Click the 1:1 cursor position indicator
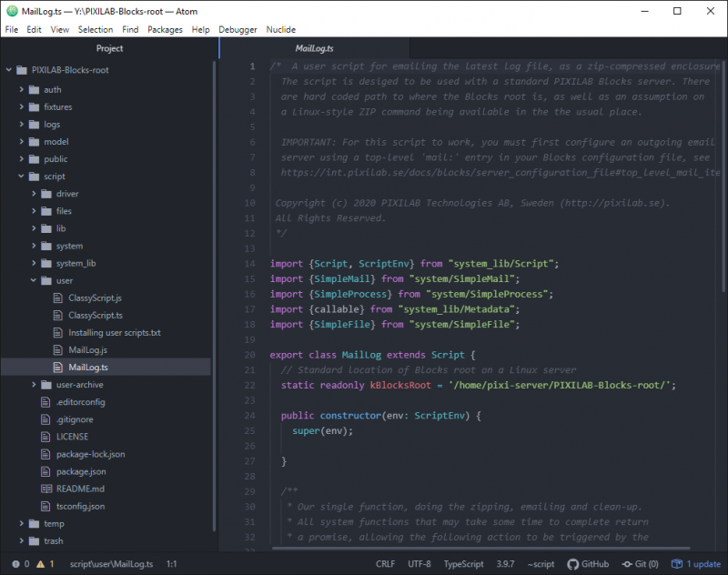The width and height of the screenshot is (728, 575). [x=172, y=564]
